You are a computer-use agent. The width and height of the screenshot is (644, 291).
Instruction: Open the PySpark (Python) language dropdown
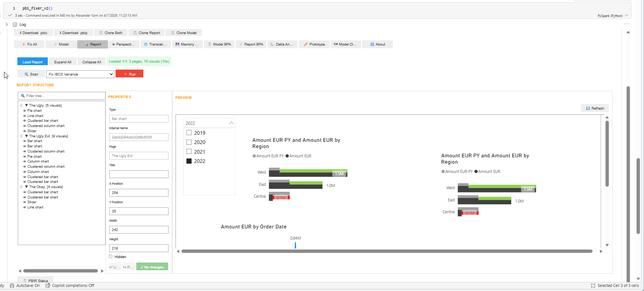(x=613, y=16)
